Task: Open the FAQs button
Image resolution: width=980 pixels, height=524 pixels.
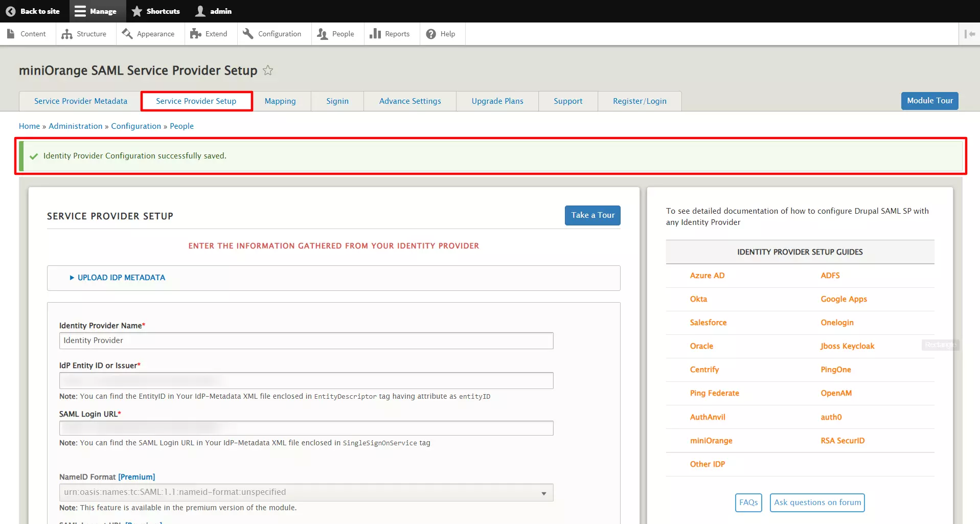Action: click(x=748, y=503)
